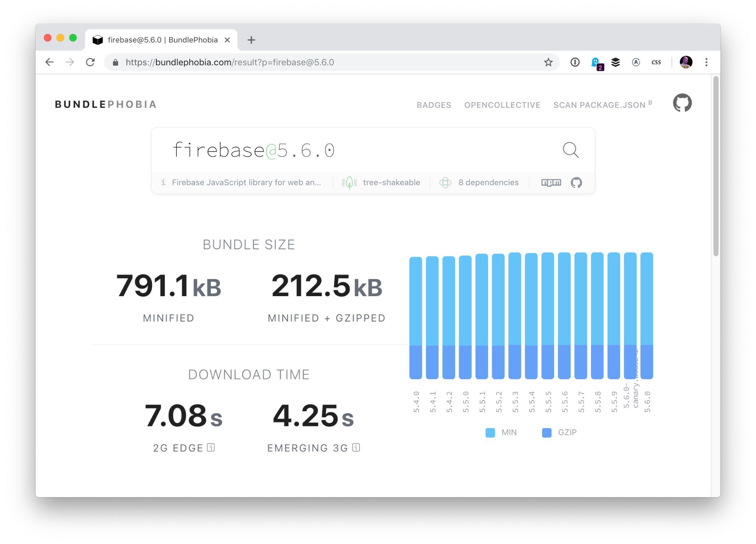Open the Chrome three-dot menu
Screen dimensions: 756x544
(706, 62)
